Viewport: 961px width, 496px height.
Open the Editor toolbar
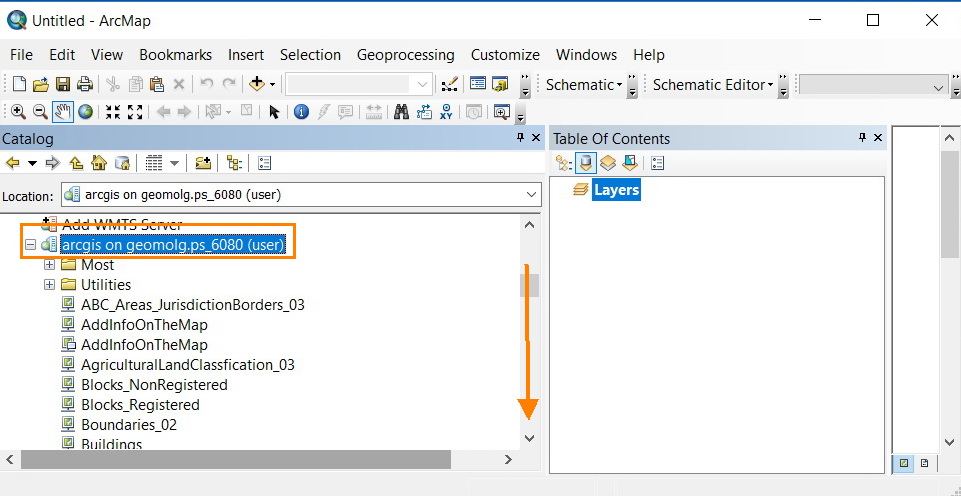click(450, 84)
